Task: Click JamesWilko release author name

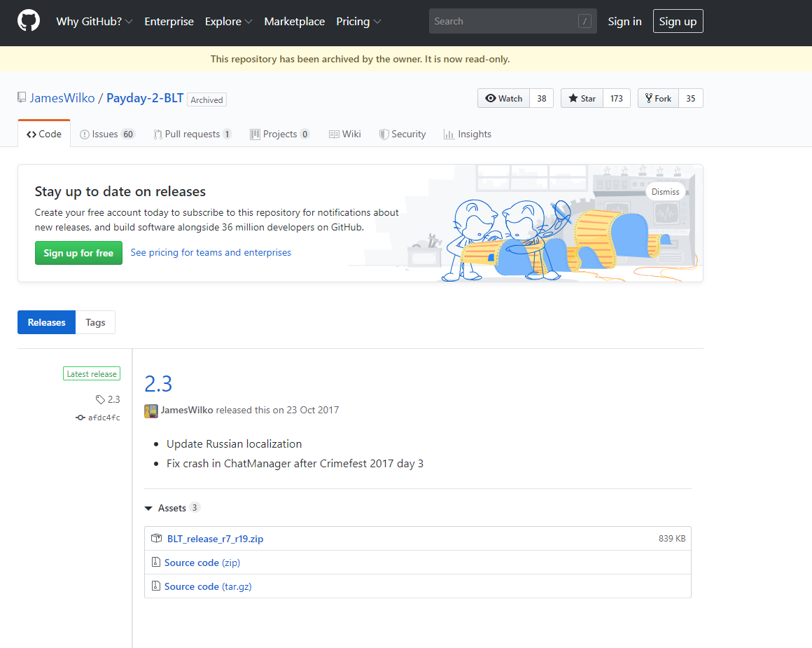Action: [187, 410]
